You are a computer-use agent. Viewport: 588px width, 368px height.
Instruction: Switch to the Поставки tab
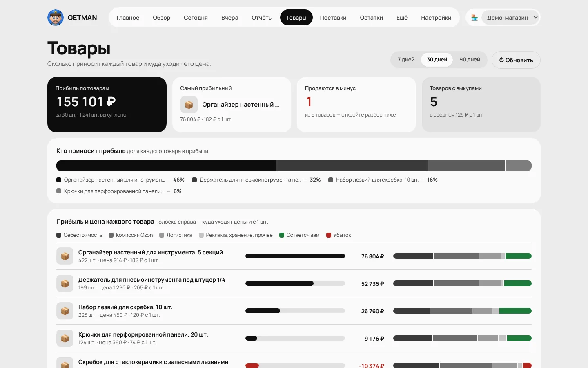click(x=333, y=18)
